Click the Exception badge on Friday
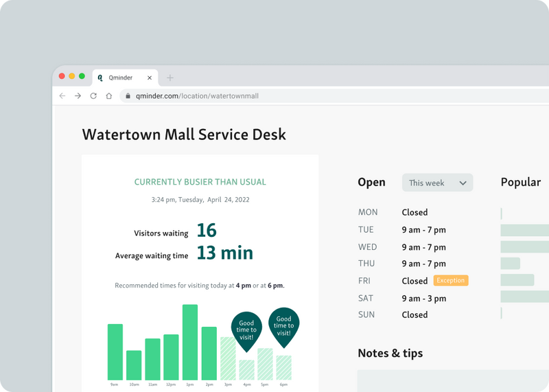Image resolution: width=549 pixels, height=392 pixels. coord(450,280)
